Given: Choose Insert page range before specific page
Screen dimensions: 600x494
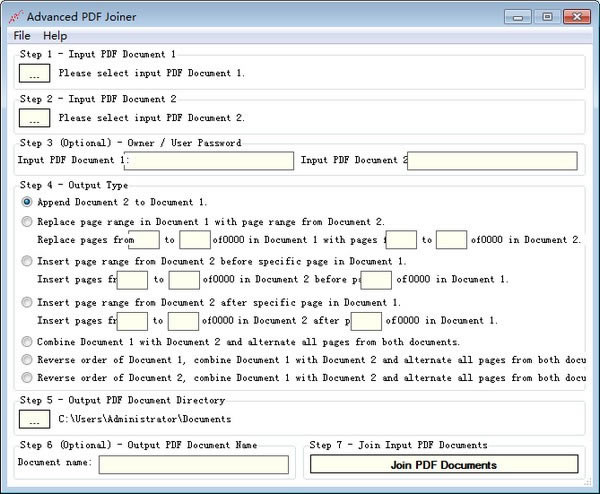Looking at the screenshot, I should (x=27, y=261).
